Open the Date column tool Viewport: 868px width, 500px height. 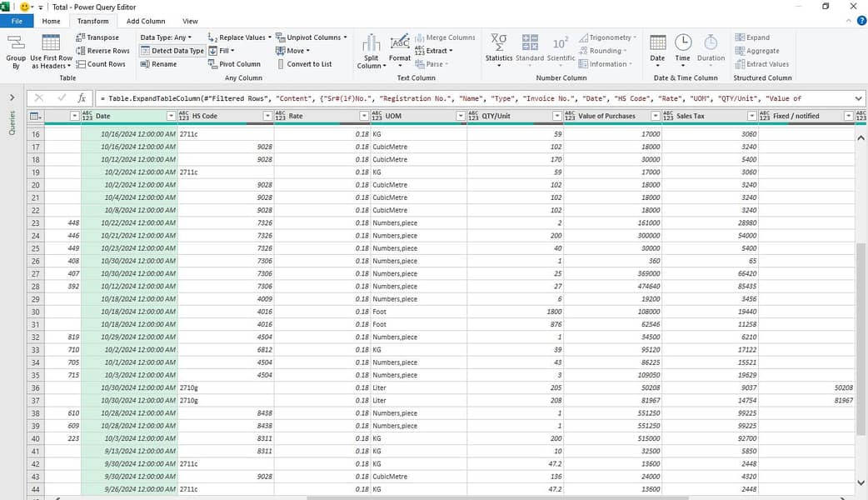(x=657, y=52)
